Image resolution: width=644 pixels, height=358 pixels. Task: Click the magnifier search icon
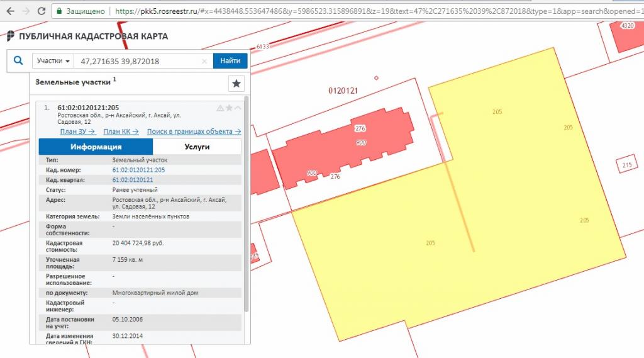[18, 61]
